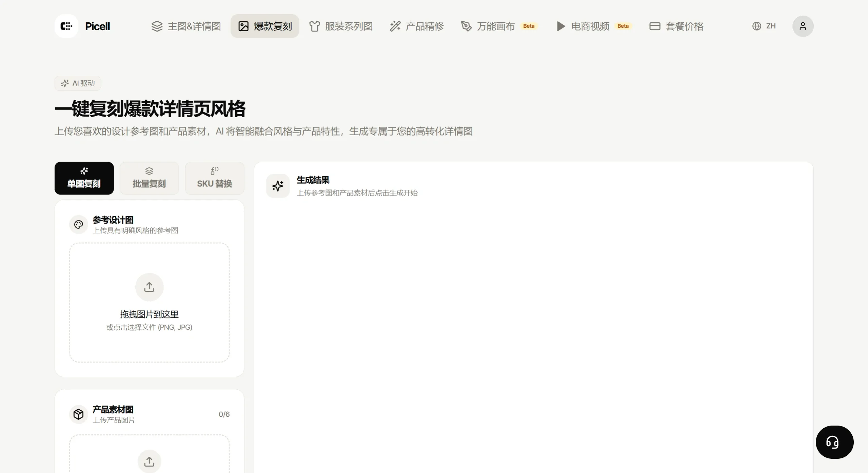
Task: Click the sparkle icon on 单图复刻 tab
Action: (84, 171)
